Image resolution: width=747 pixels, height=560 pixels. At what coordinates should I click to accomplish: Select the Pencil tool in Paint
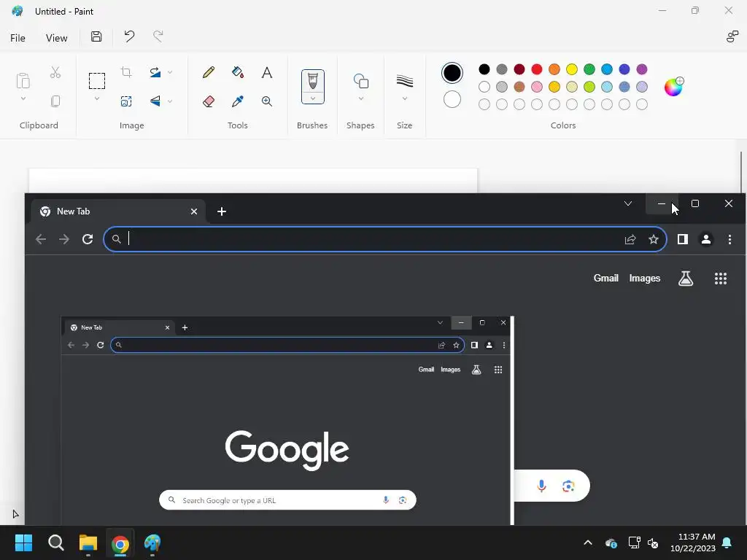tap(208, 72)
